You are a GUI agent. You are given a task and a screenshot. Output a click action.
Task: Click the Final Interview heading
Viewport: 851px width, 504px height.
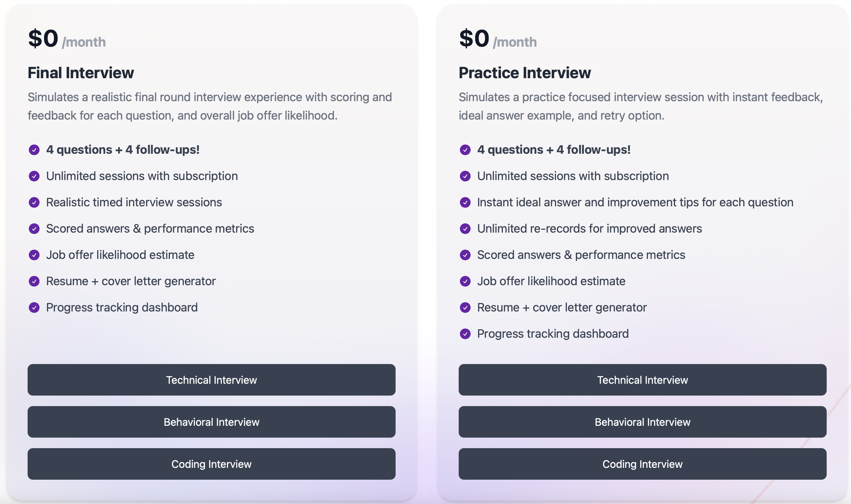(81, 73)
